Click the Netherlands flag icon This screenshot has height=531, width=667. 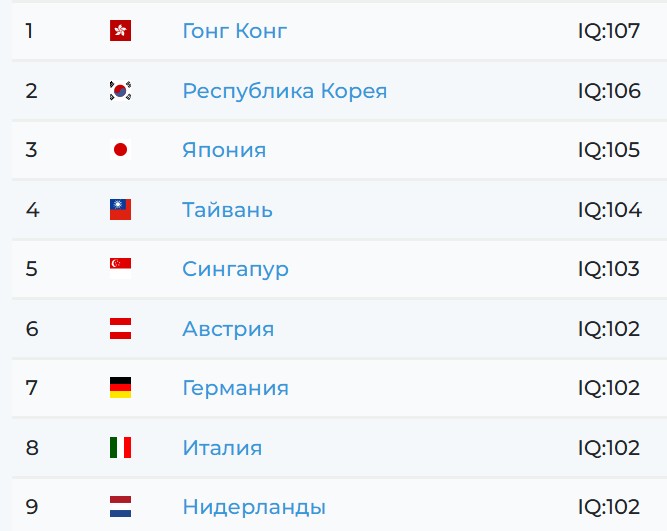(x=120, y=506)
